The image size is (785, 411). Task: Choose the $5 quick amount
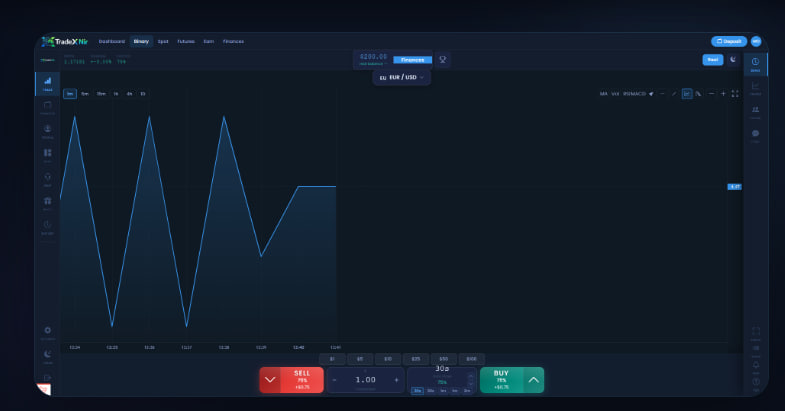[360, 359]
